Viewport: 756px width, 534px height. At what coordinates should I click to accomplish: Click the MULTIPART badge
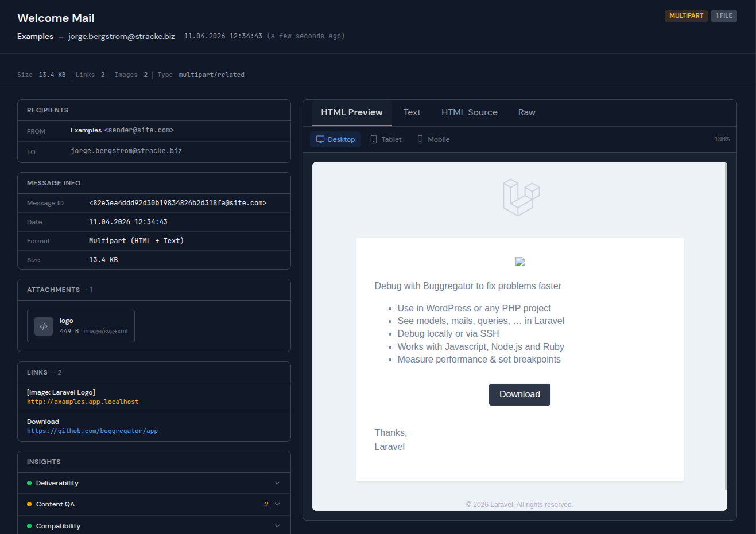[686, 16]
